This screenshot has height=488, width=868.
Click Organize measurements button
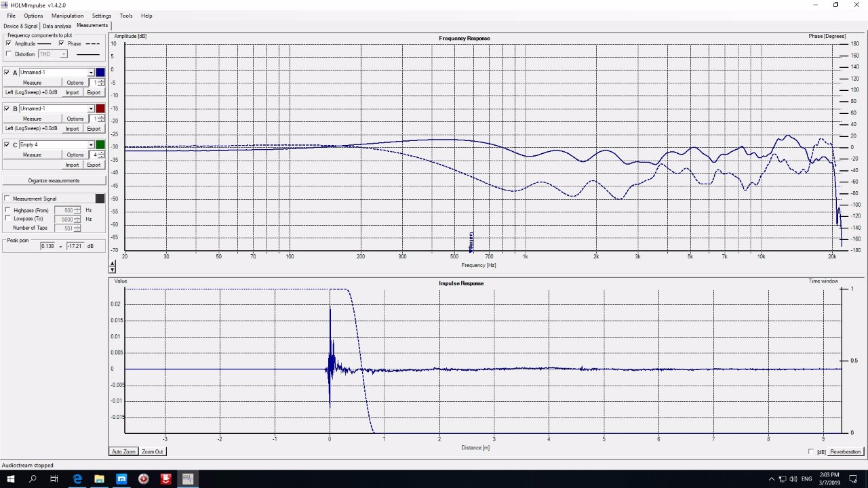54,180
